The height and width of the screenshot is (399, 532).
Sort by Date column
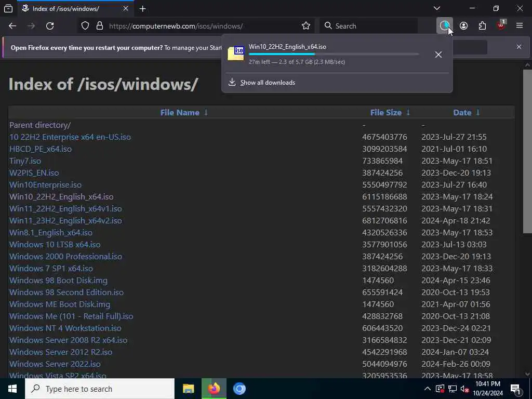click(462, 112)
